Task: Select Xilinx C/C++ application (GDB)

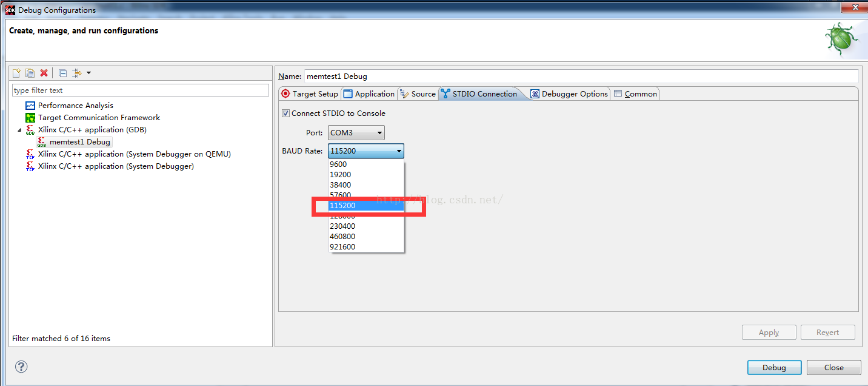Action: [92, 130]
